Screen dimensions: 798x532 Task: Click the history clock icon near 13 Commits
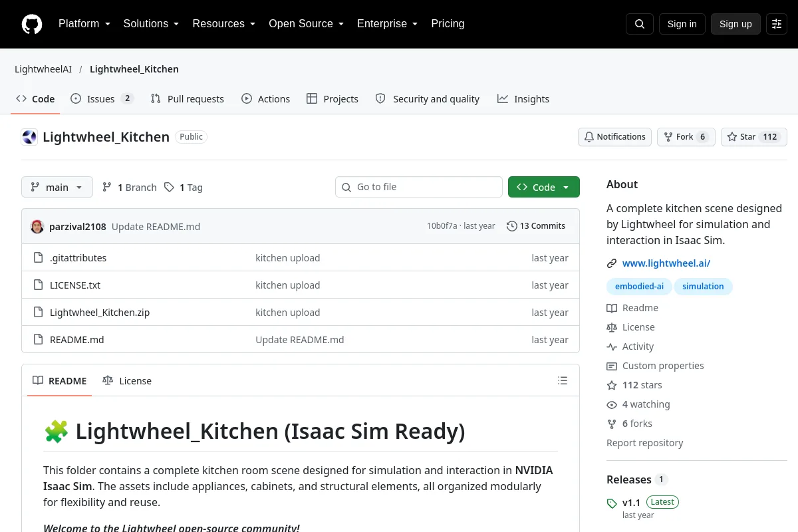point(511,226)
